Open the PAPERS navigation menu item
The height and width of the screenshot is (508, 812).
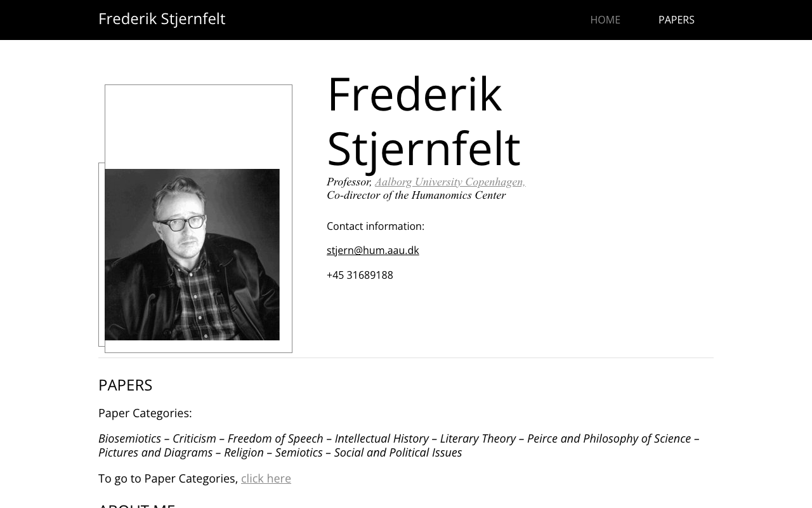coord(676,20)
